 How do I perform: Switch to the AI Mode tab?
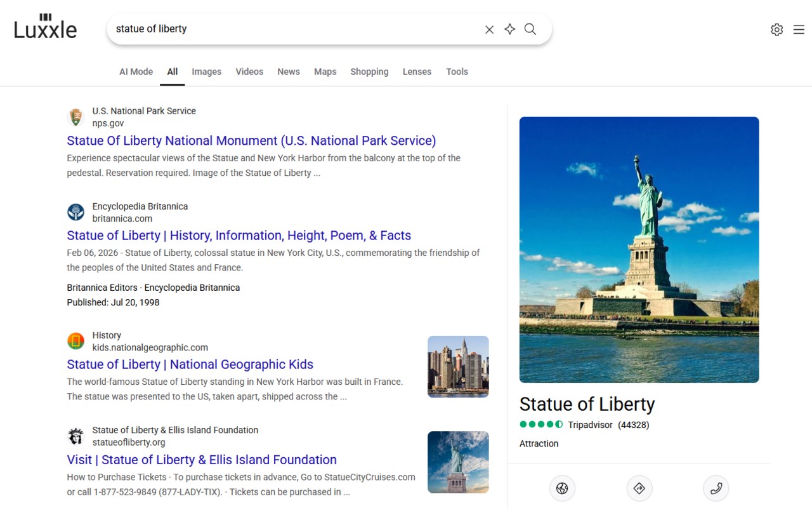136,72
